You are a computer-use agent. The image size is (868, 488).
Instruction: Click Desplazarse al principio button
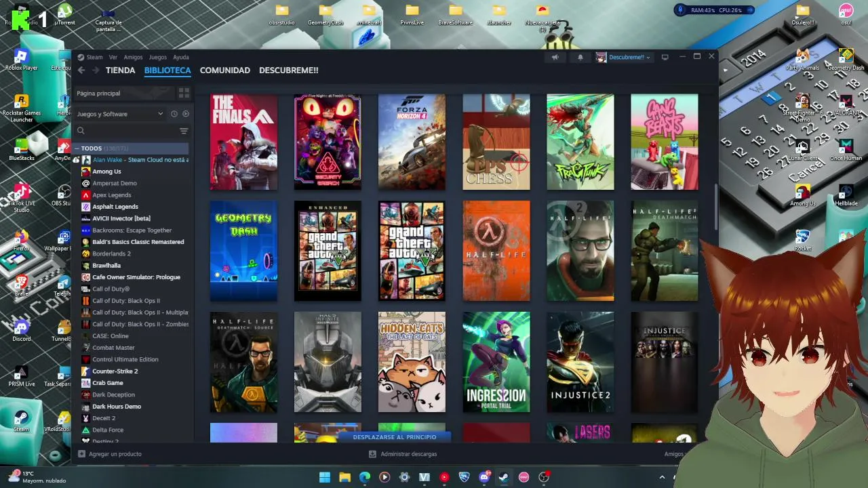[395, 437]
